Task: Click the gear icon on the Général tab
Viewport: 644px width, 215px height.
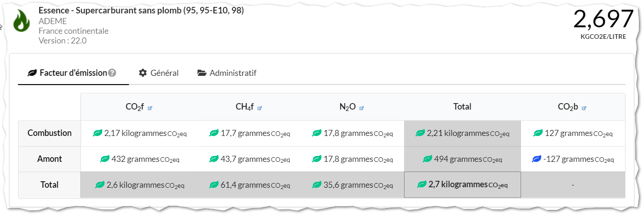Action: (x=143, y=73)
